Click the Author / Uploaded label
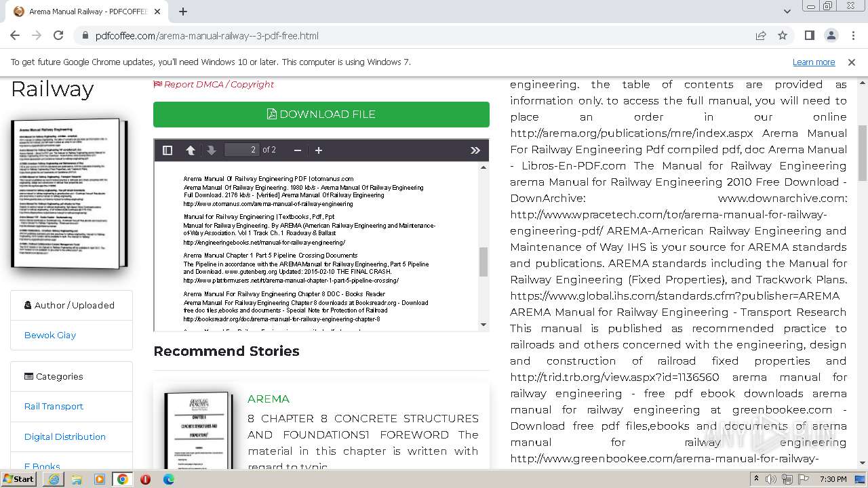The height and width of the screenshot is (488, 868). 70,305
